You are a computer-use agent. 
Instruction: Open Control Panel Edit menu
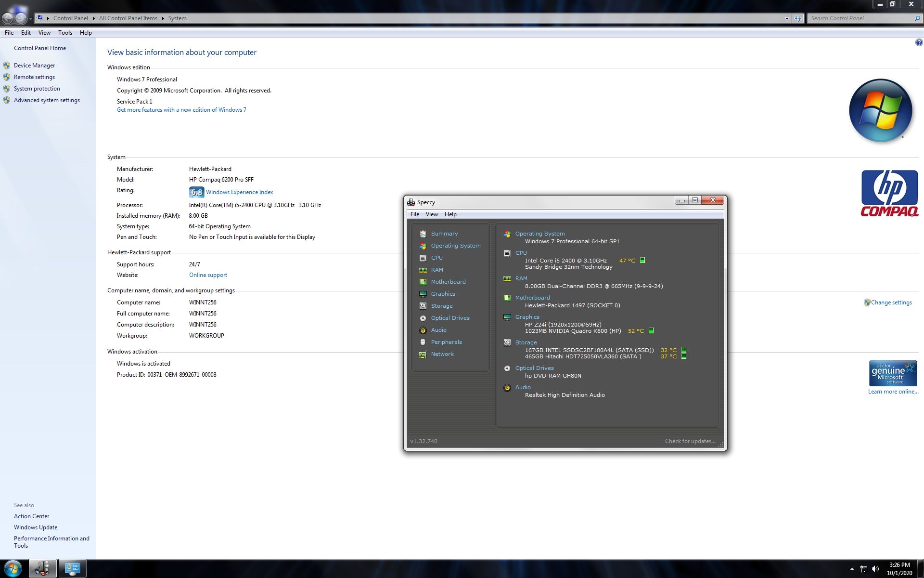(26, 33)
